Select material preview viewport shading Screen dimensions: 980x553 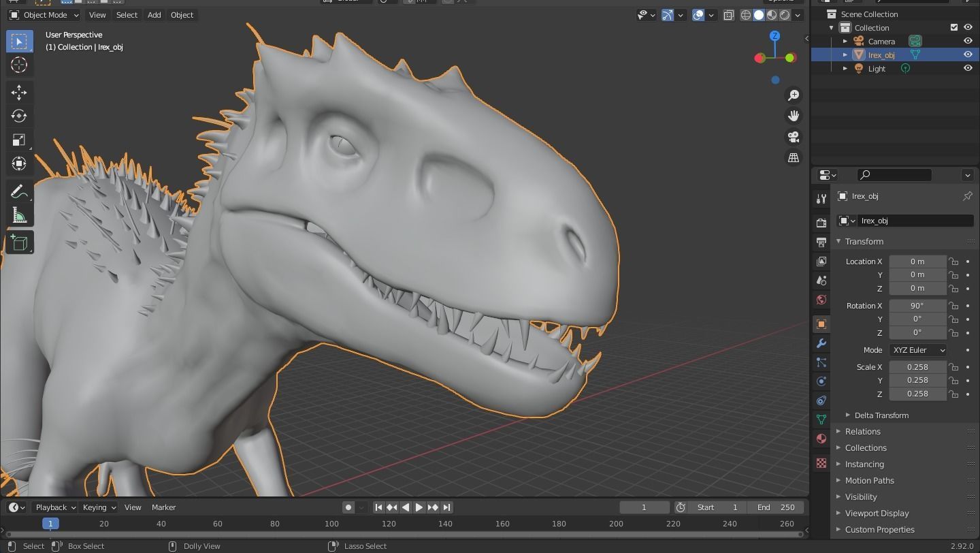772,15
